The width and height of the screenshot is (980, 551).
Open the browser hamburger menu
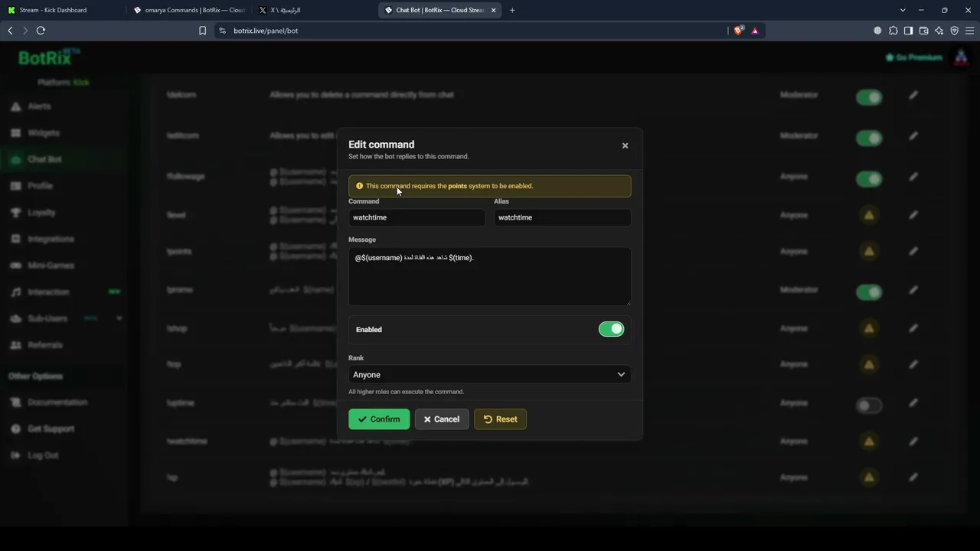(969, 31)
